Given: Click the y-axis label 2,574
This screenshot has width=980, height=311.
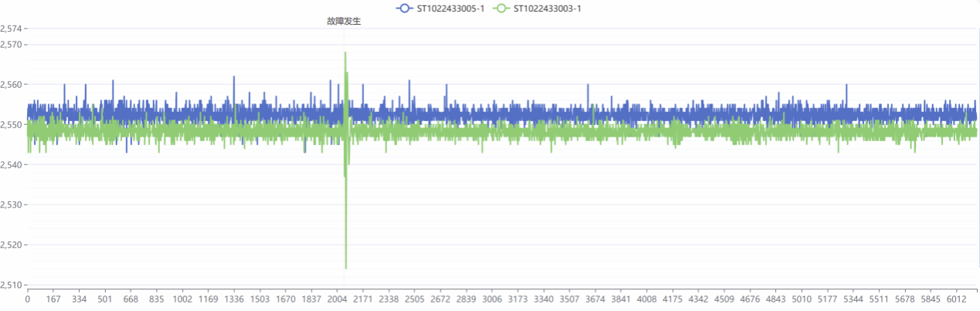Looking at the screenshot, I should (12, 29).
